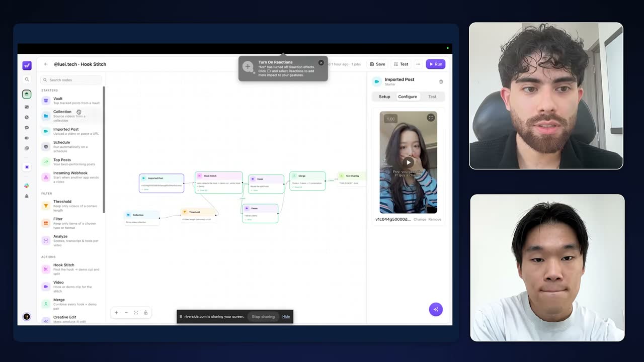Click the Incoming Webhook icon
Viewport: 644px width, 362px height.
(x=46, y=177)
